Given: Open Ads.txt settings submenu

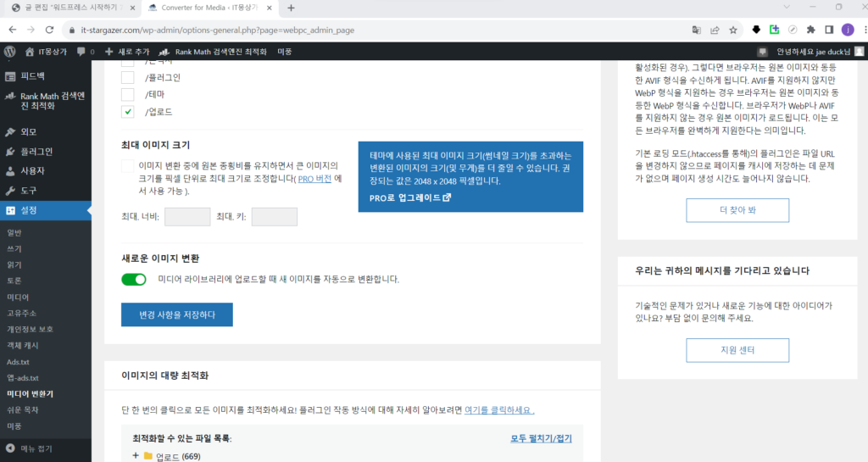Looking at the screenshot, I should 19,362.
